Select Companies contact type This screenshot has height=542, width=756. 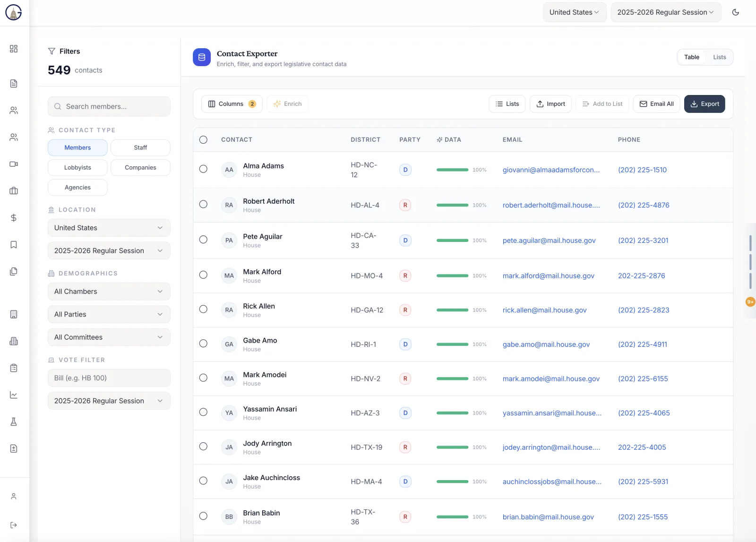point(140,167)
